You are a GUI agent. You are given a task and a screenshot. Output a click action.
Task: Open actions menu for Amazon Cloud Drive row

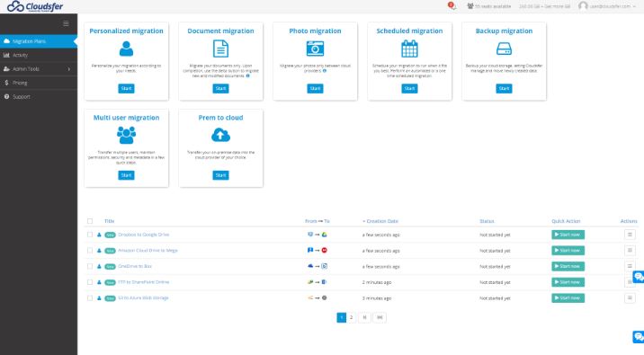click(630, 251)
